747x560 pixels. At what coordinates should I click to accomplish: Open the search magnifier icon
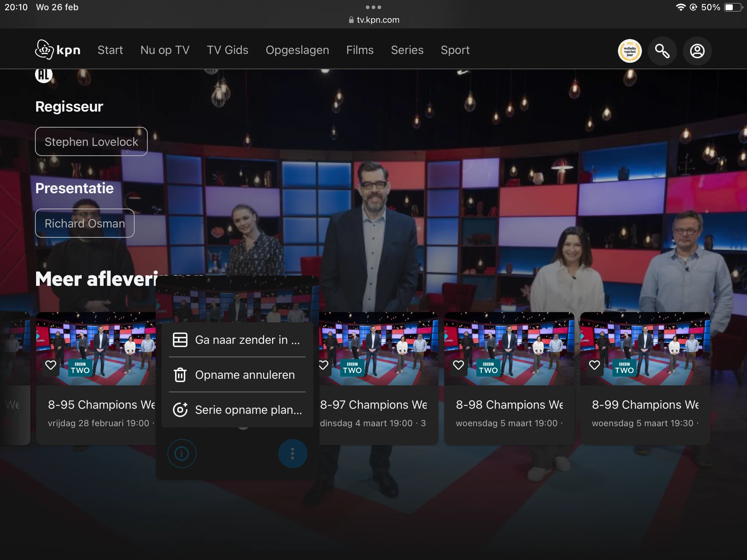click(x=662, y=51)
